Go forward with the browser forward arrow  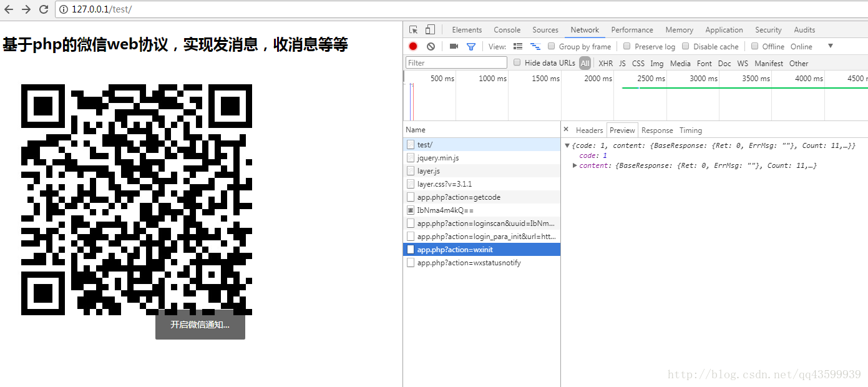26,9
